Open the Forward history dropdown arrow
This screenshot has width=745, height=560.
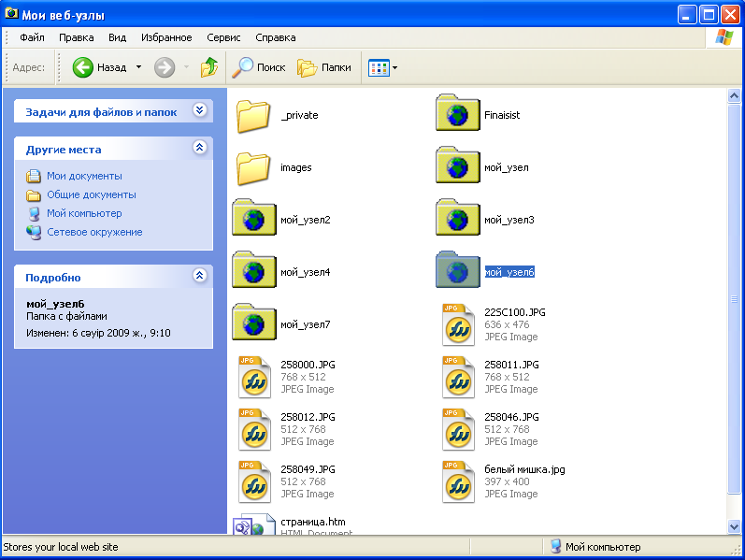pos(186,67)
